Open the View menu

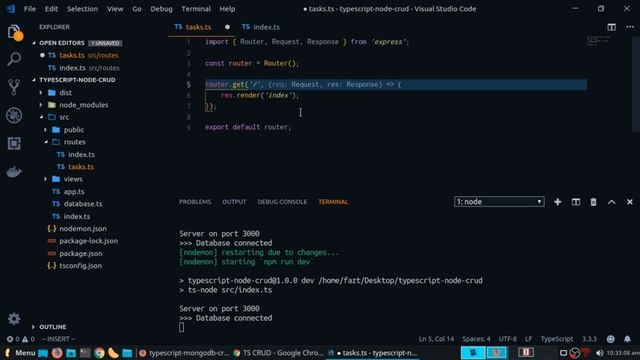(x=115, y=9)
